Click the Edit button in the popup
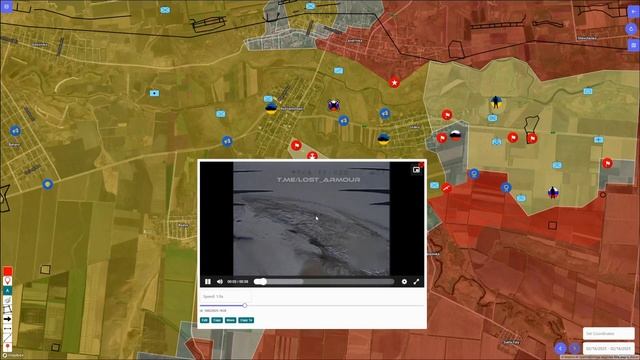 click(x=204, y=320)
